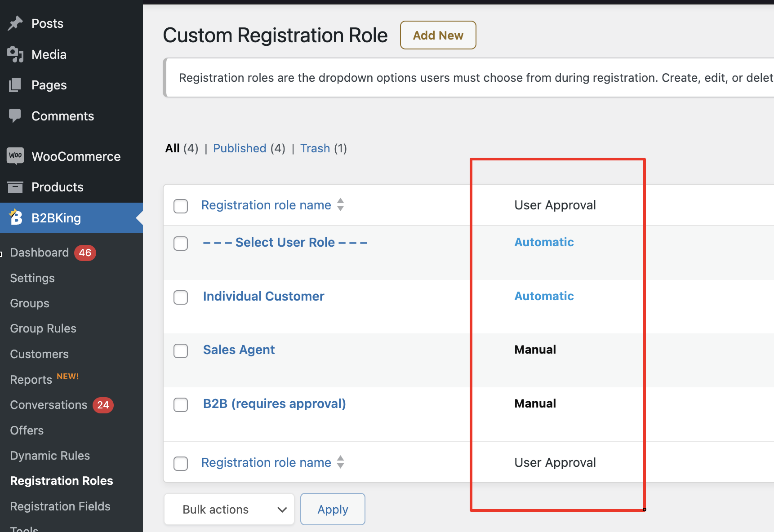
Task: Click Automatic approval in Individual Customer row
Action: pos(544,296)
